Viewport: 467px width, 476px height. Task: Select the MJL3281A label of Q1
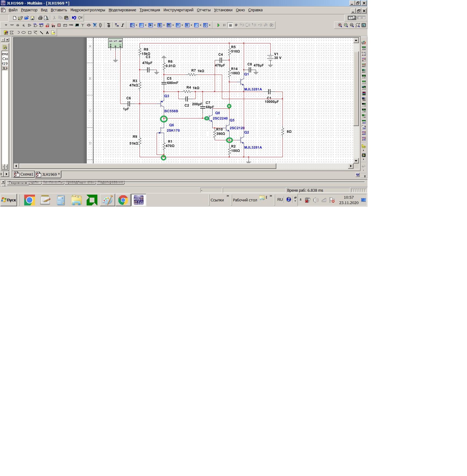coord(253,89)
